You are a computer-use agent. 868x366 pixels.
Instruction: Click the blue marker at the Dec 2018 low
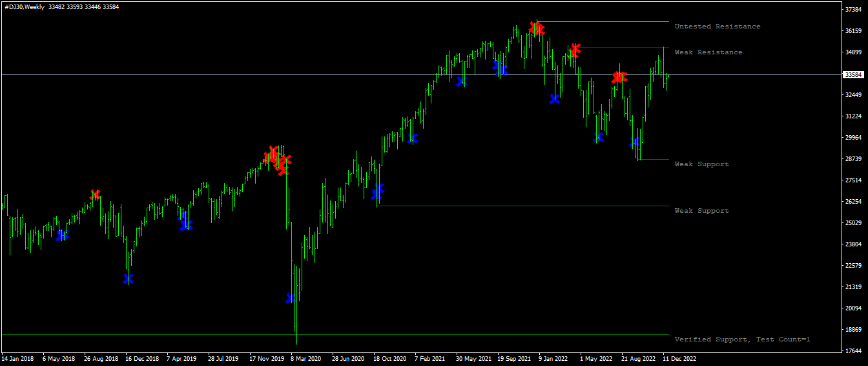128,279
